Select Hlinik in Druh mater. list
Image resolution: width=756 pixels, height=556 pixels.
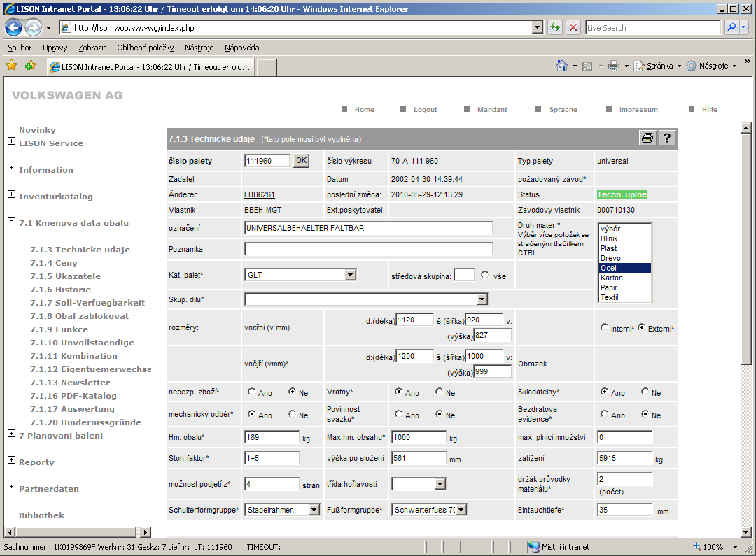(624, 238)
